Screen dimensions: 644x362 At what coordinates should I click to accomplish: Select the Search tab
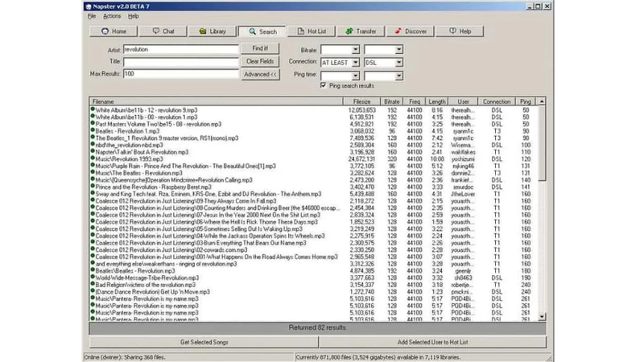point(262,31)
